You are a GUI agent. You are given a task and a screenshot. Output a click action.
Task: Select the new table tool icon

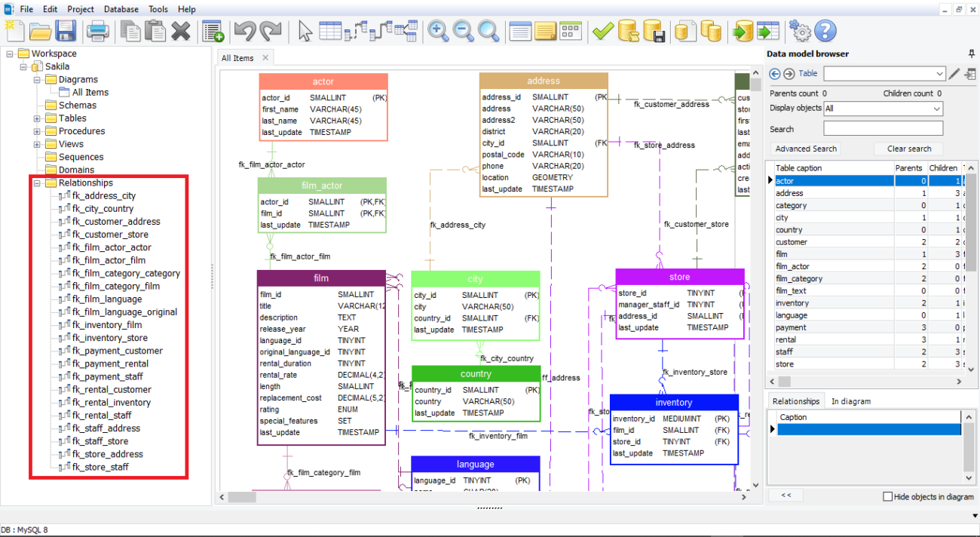[x=330, y=31]
